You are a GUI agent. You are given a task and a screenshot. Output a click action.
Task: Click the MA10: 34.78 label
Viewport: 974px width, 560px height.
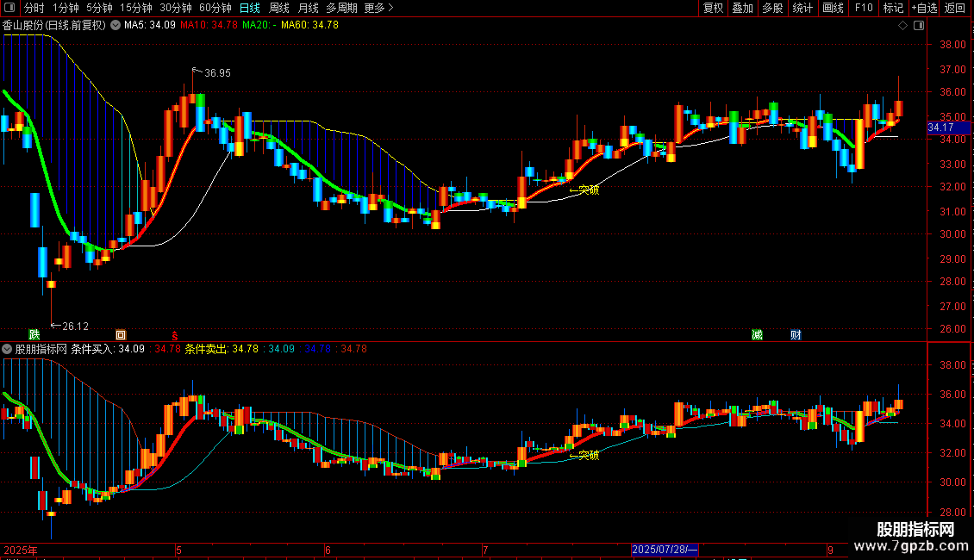(209, 25)
